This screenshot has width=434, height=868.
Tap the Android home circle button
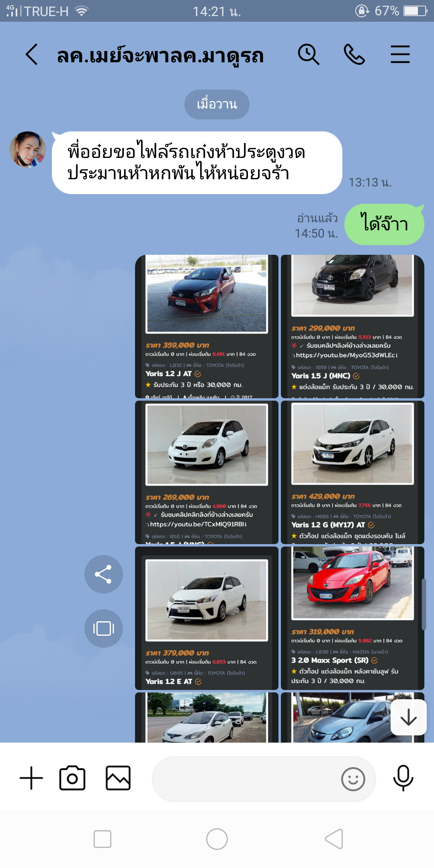tap(217, 839)
